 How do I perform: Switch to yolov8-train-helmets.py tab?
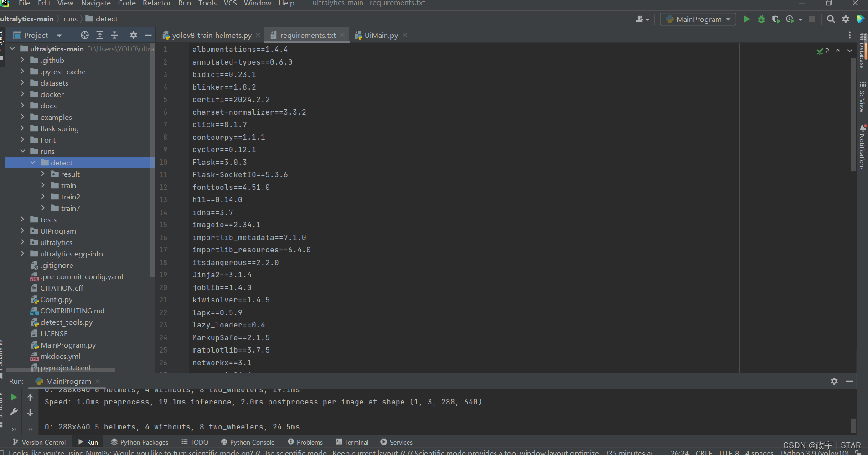tap(212, 35)
